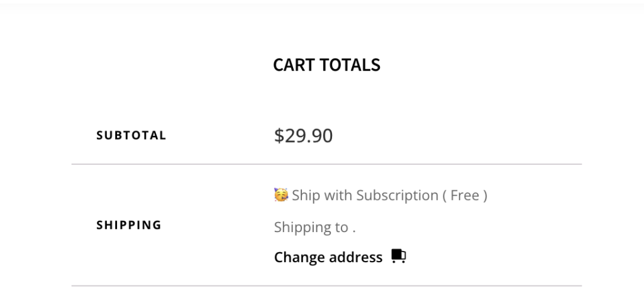Click the $29.90 subtotal amount

(x=304, y=135)
